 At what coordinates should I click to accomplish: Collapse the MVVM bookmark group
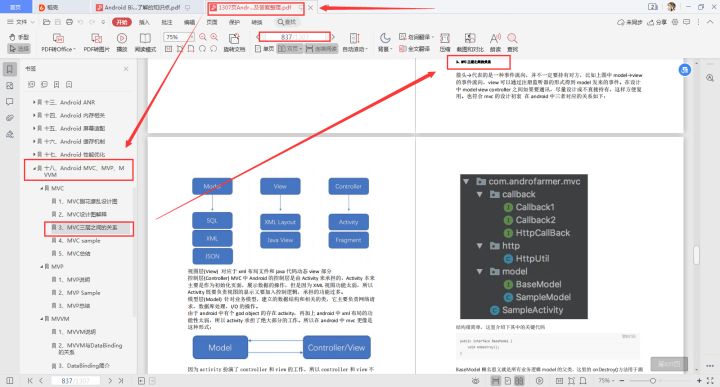[x=41, y=319]
